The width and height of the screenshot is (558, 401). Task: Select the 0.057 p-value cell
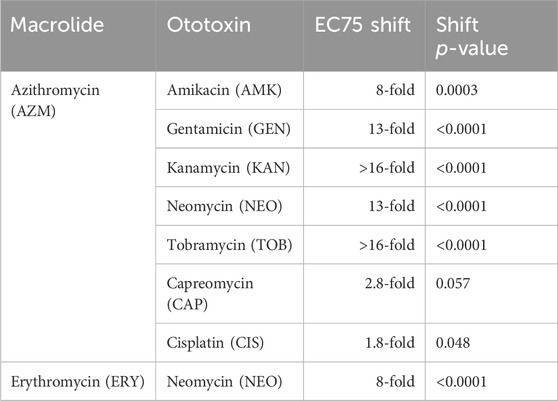[x=453, y=283]
